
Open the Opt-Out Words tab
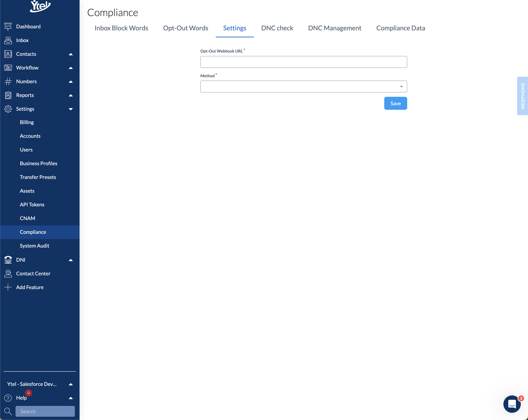coord(185,28)
